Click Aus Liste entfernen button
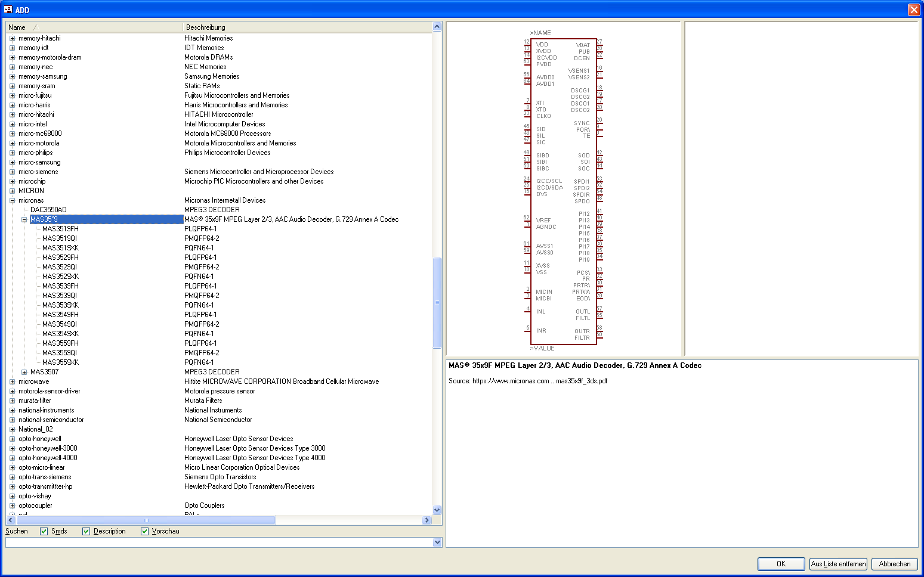924x577 pixels. (838, 564)
